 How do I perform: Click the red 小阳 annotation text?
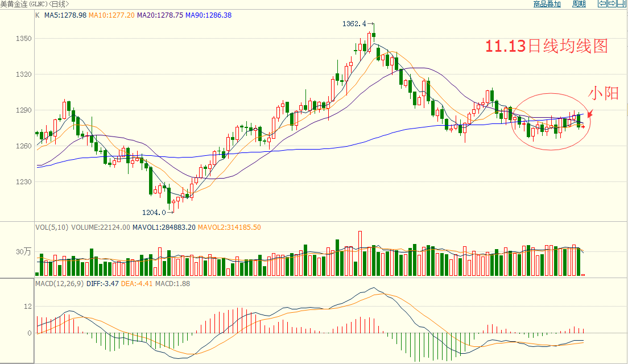(x=603, y=94)
